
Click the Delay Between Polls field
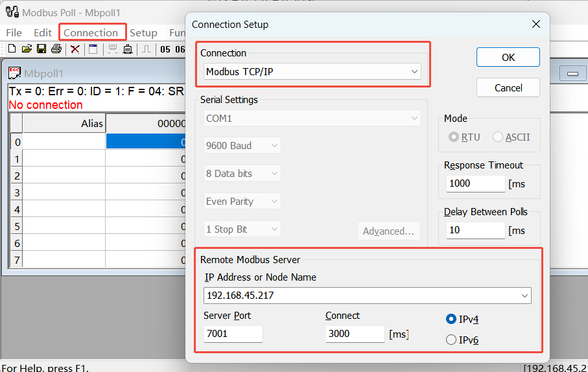(475, 230)
